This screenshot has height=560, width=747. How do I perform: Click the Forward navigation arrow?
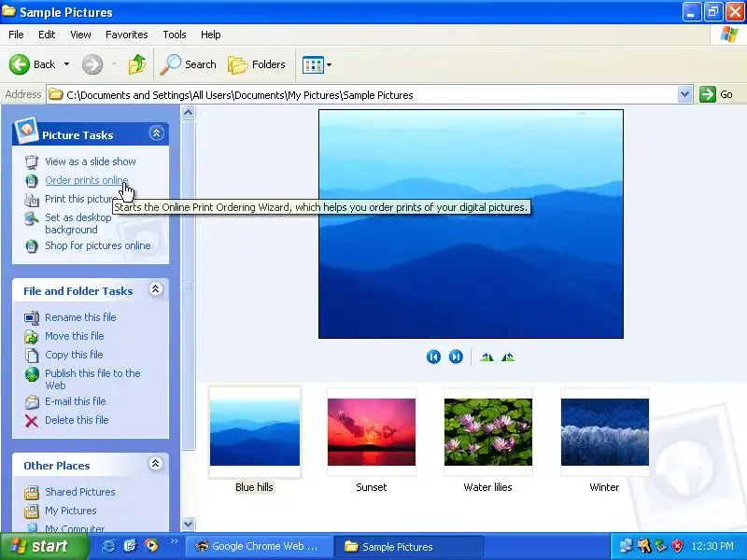point(92,64)
